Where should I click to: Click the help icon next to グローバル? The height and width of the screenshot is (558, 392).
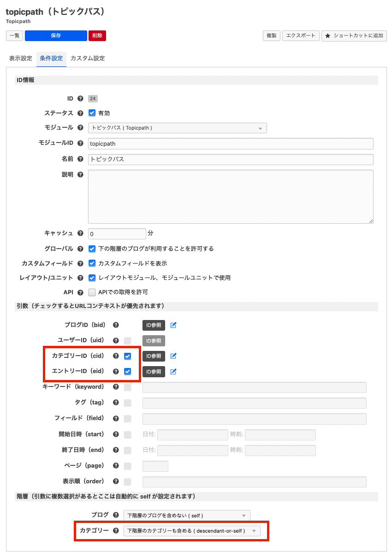coord(80,249)
